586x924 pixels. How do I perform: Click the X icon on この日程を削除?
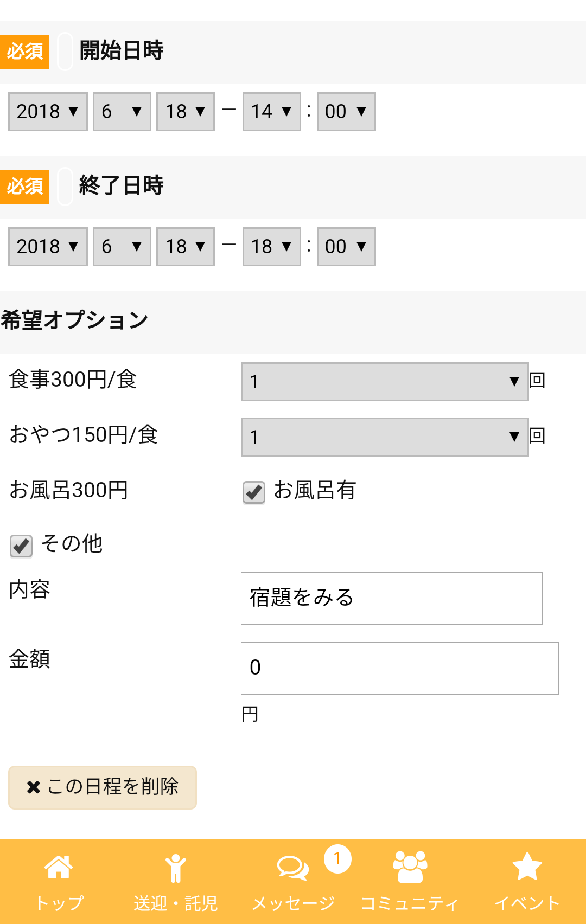click(34, 787)
